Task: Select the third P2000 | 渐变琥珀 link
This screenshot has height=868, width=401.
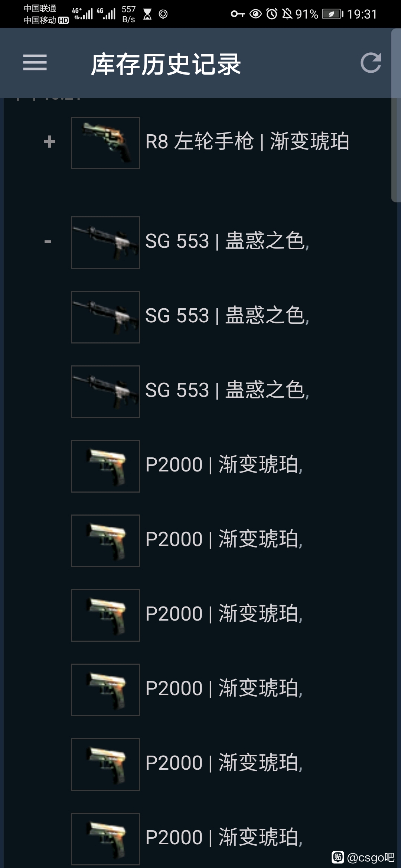Action: [224, 614]
